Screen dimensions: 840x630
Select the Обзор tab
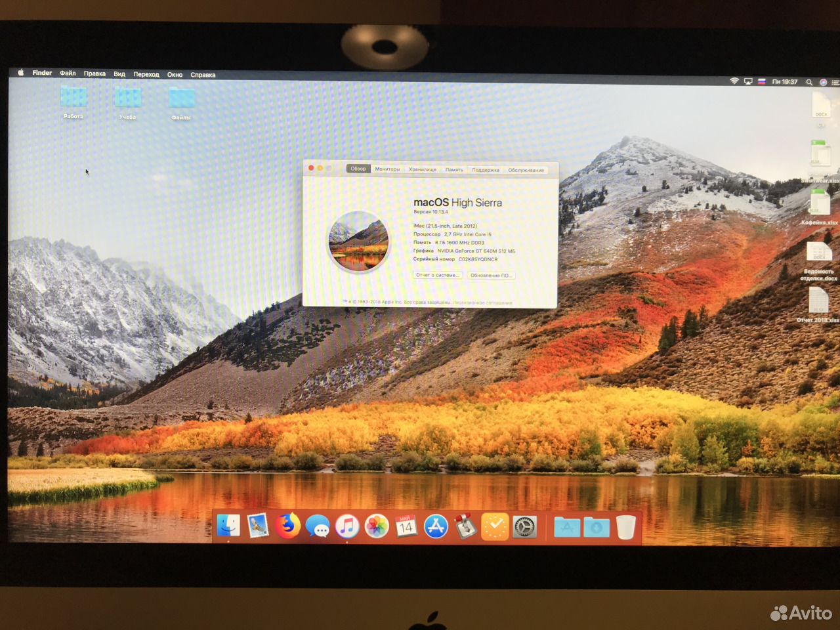358,169
